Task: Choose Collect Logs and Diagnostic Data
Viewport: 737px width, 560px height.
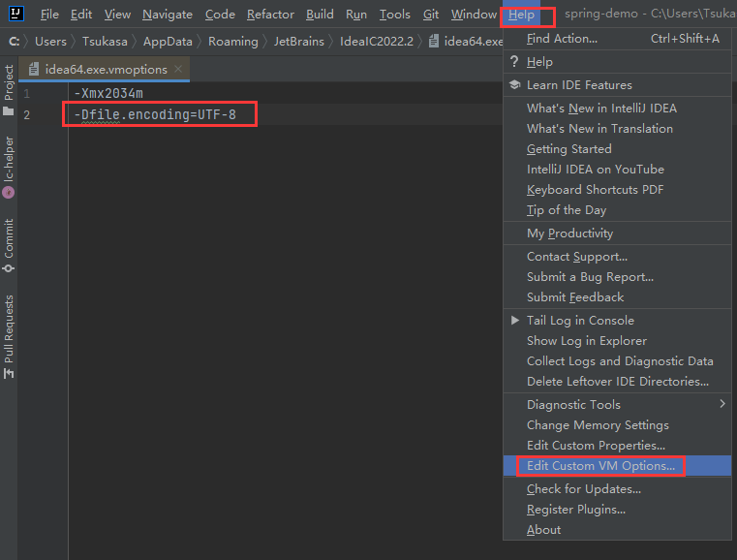Action: point(617,360)
